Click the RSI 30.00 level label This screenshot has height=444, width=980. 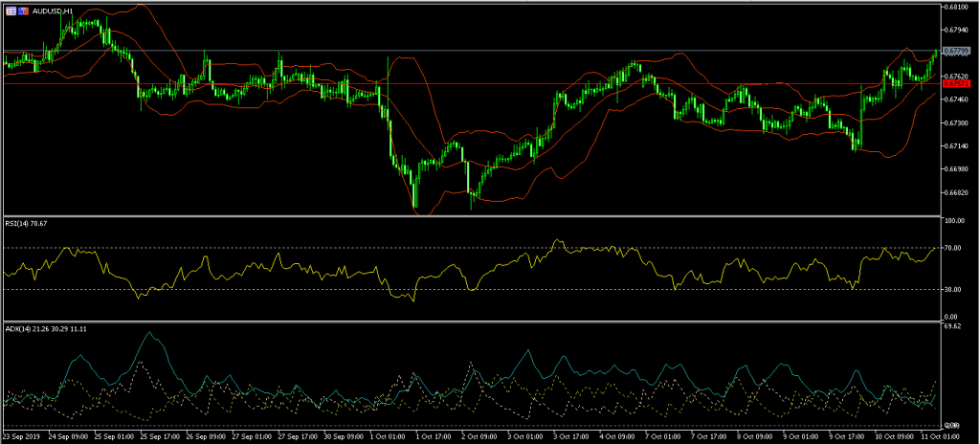[953, 290]
